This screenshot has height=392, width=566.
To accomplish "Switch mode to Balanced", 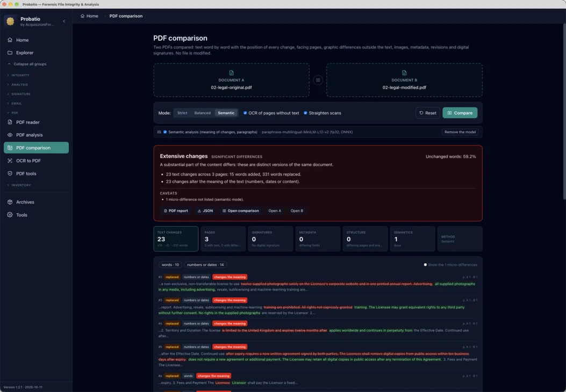I will (202, 113).
